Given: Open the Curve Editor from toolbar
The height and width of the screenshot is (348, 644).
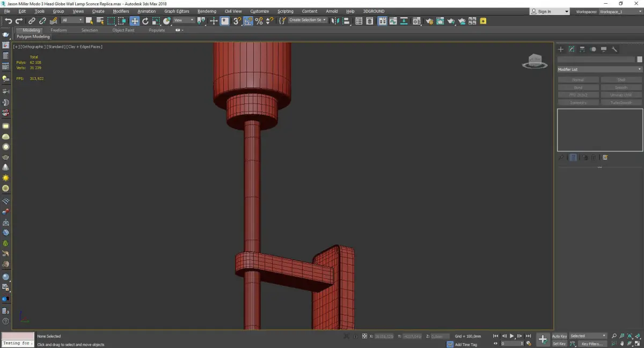Looking at the screenshot, I should [x=393, y=21].
